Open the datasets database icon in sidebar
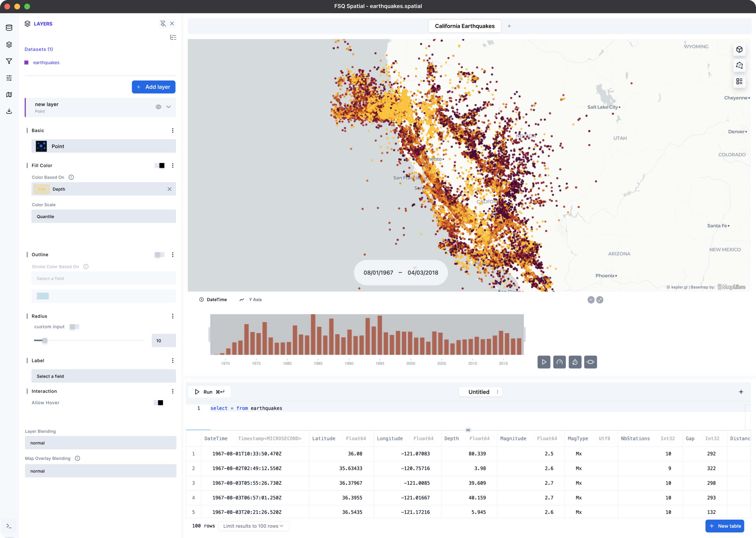Image resolution: width=756 pixels, height=538 pixels. point(9,28)
